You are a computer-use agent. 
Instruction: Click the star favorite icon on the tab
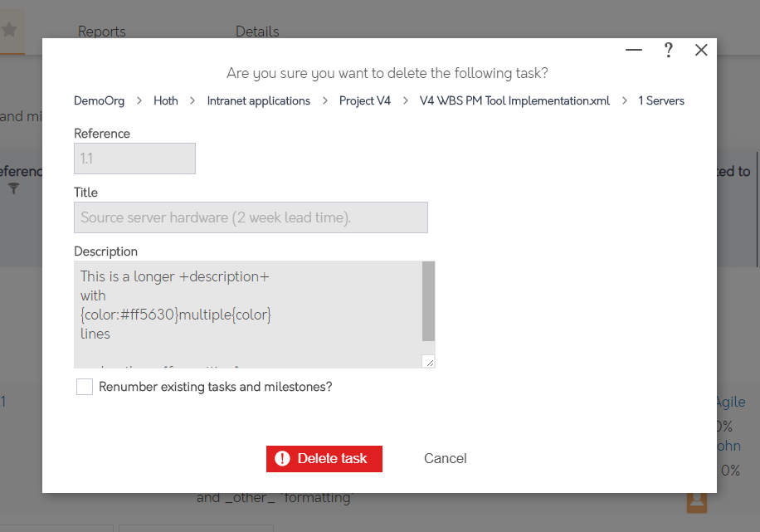click(10, 30)
